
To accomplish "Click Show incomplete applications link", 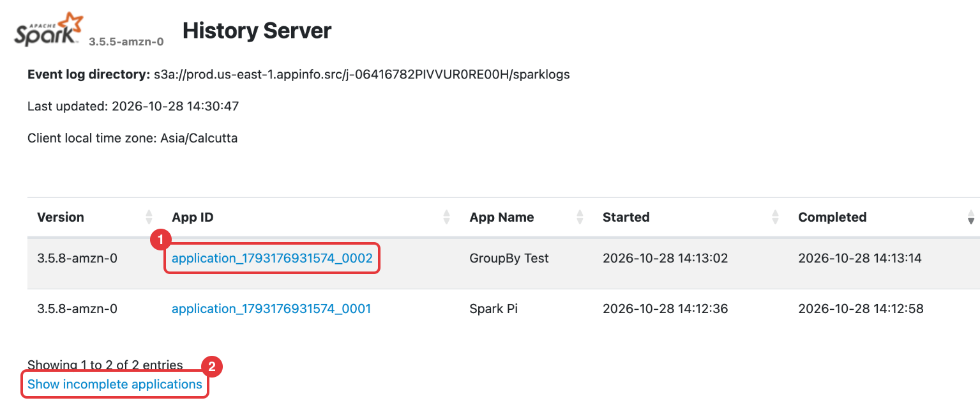I will tap(115, 384).
